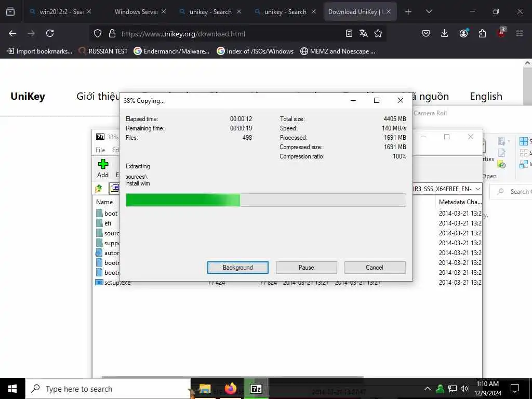The image size is (532, 399).
Task: Open the Firefox extensions puzzle icon
Action: [x=482, y=33]
